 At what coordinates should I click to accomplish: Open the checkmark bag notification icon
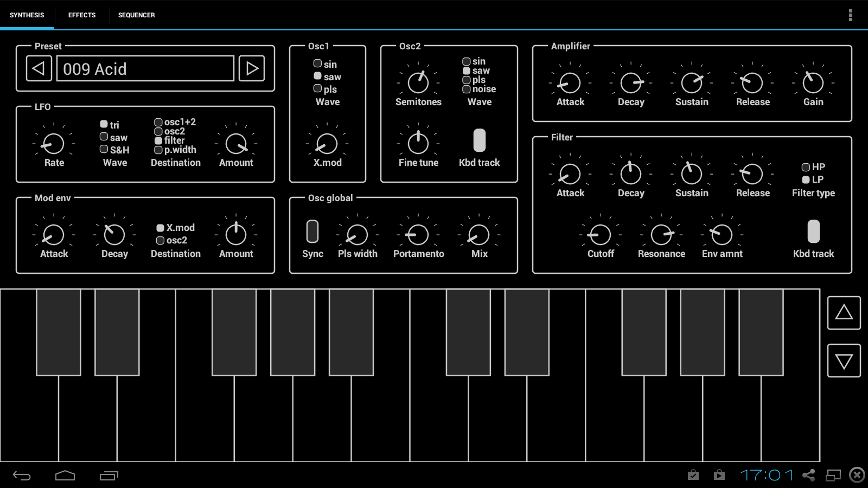693,475
